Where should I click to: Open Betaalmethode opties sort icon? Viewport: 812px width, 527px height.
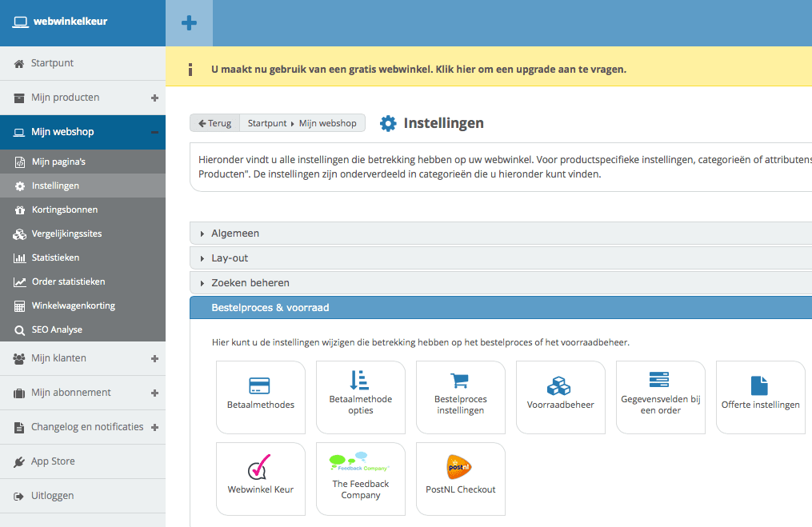tap(360, 380)
